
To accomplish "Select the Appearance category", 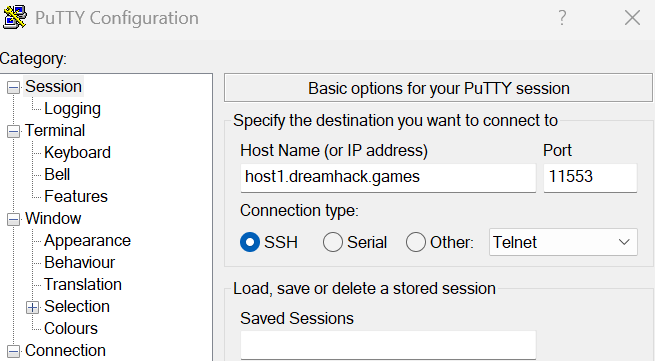I will pos(87,241).
